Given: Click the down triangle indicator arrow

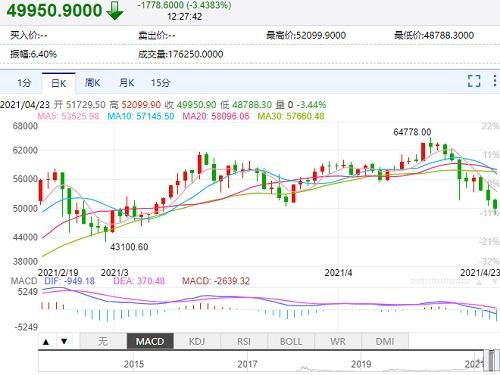Looking at the screenshot, I should point(64,341).
